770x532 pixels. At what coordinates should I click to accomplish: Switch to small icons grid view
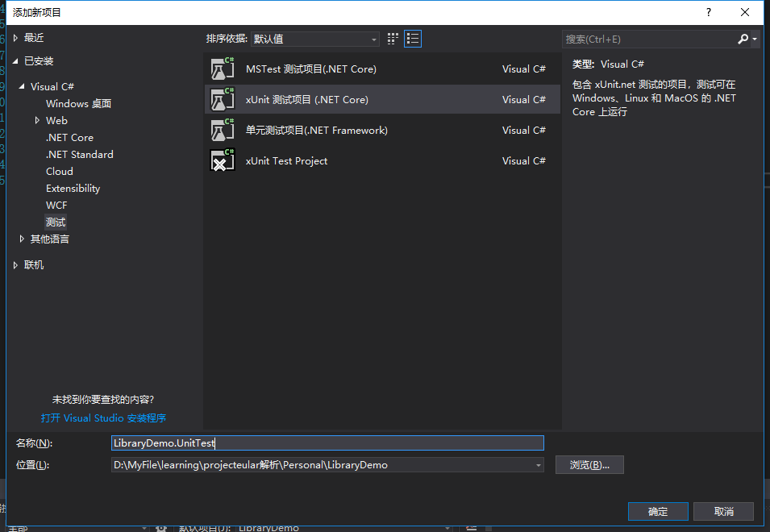(x=393, y=39)
